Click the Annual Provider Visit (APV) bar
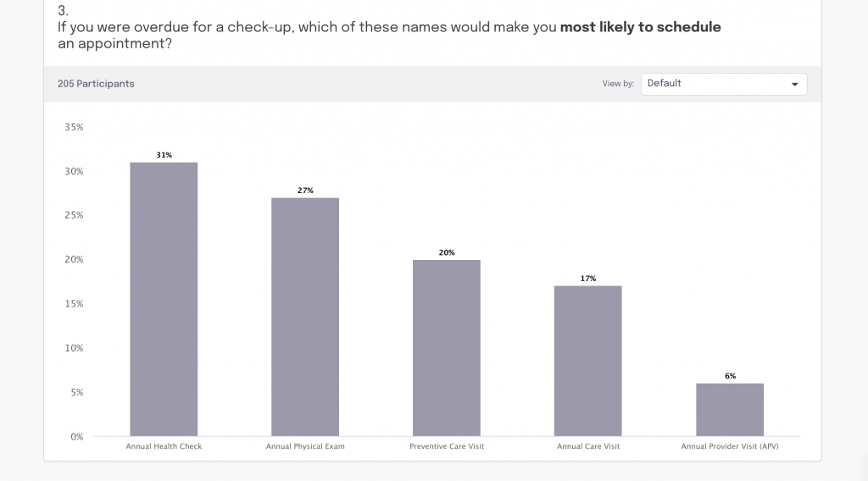The height and width of the screenshot is (481, 868). [x=730, y=410]
